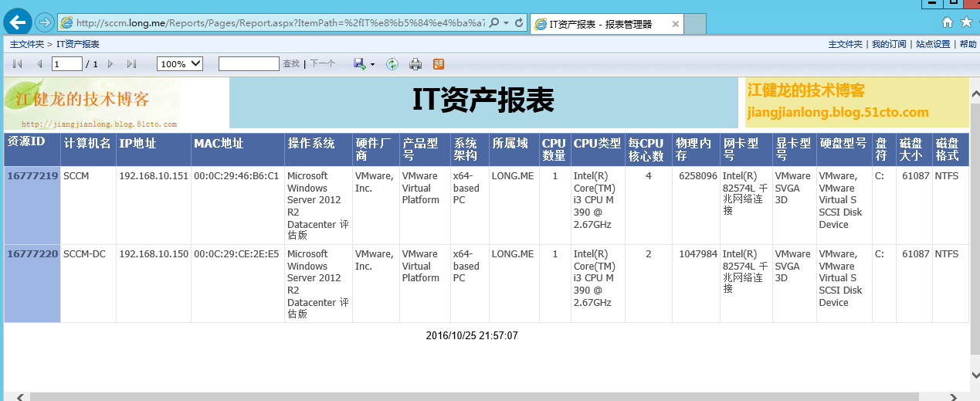The image size is (980, 401).
Task: Go to the previous report page
Action: [39, 64]
